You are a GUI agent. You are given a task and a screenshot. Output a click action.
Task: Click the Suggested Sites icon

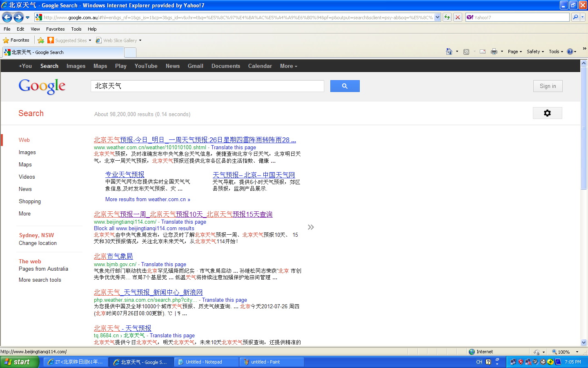[x=51, y=40]
